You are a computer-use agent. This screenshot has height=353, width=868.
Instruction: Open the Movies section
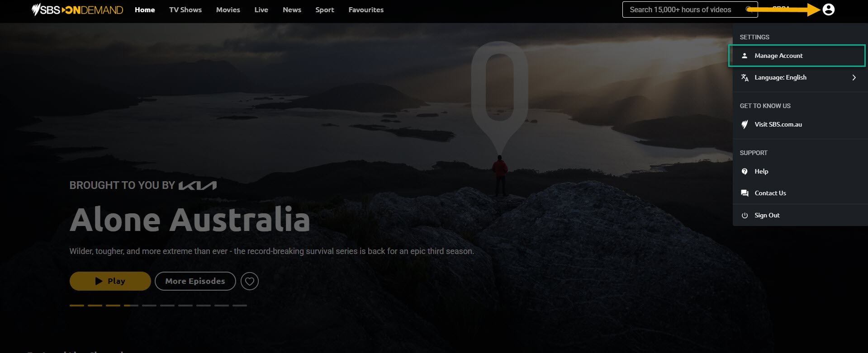coord(228,10)
